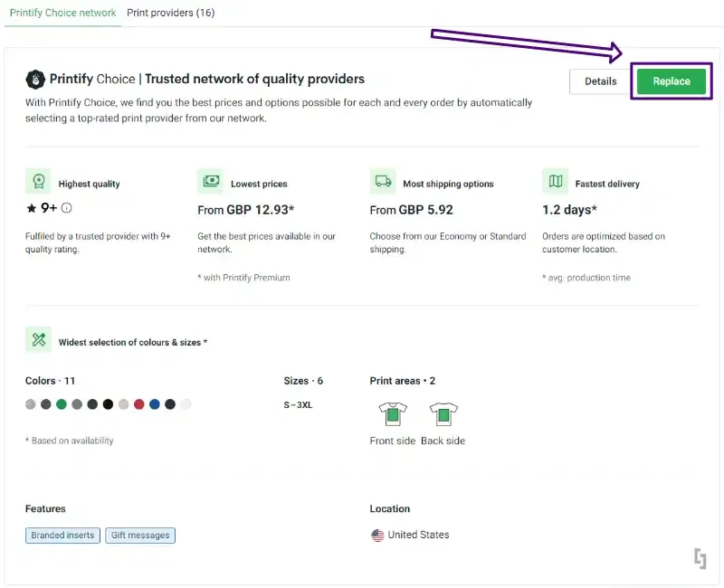Switch to the Print providers (16) tab
This screenshot has height=588, width=724.
coord(170,13)
